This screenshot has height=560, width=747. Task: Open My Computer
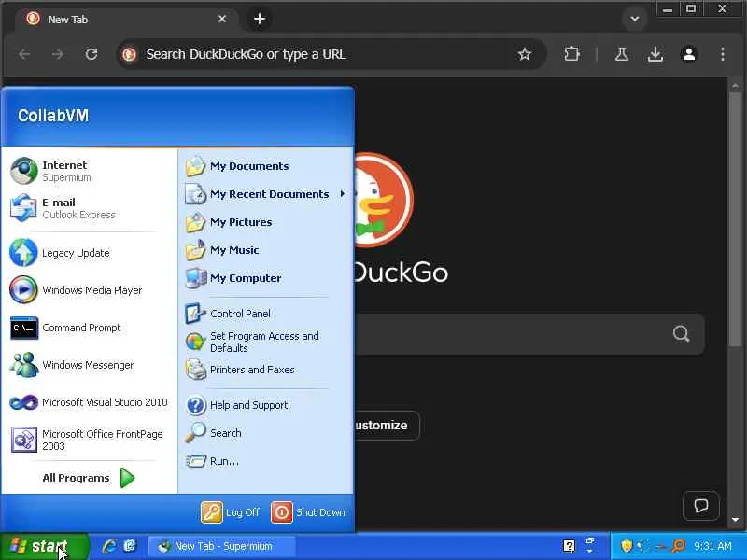pyautogui.click(x=265, y=278)
